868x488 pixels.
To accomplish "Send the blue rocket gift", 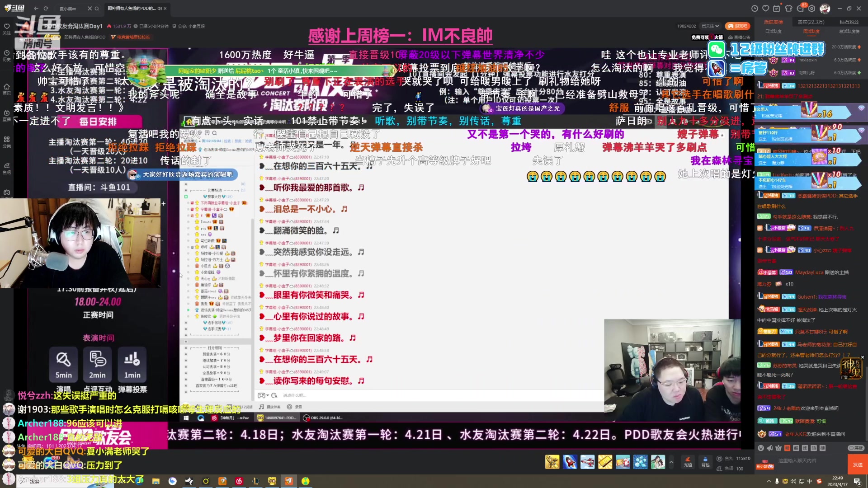I will (570, 462).
